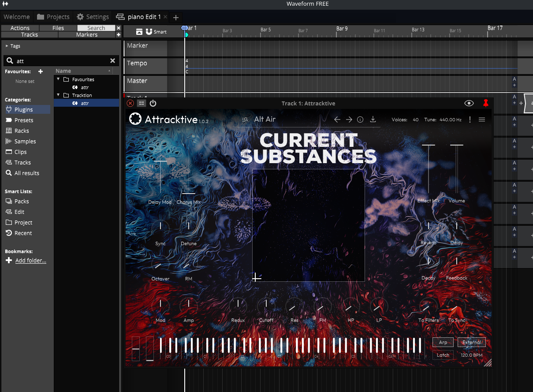Open the Files browser tab
533x392 pixels.
tap(58, 28)
